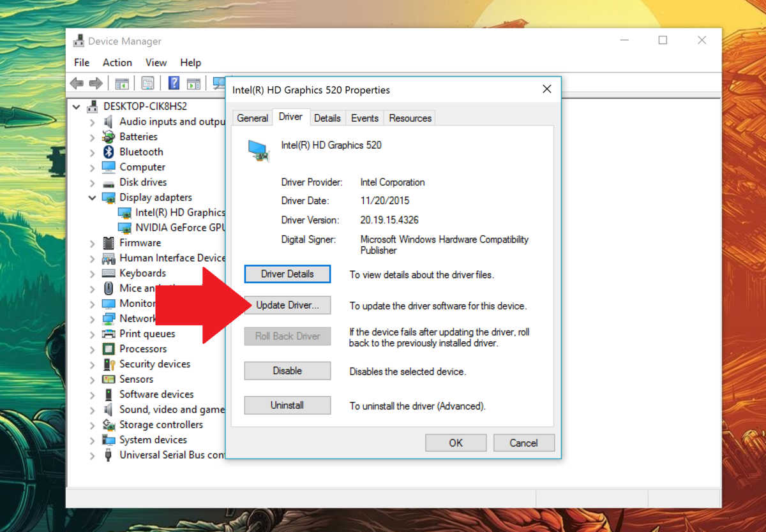This screenshot has width=766, height=532.
Task: Collapse the Display adapters tree node
Action: (92, 197)
